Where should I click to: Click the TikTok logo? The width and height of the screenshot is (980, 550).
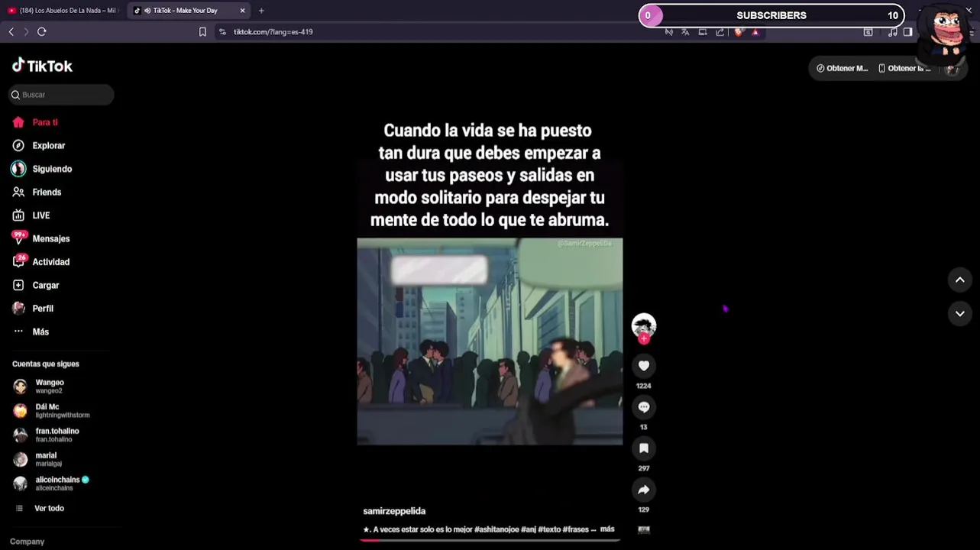point(42,66)
